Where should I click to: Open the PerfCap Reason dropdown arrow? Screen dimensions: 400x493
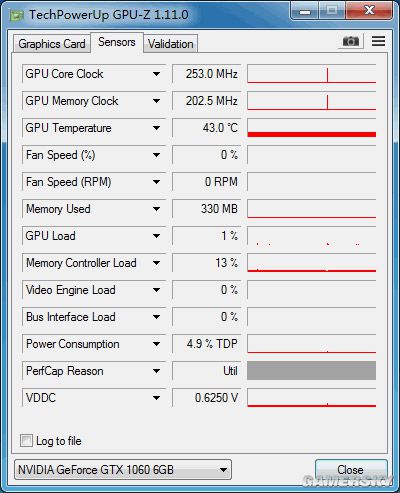156,371
